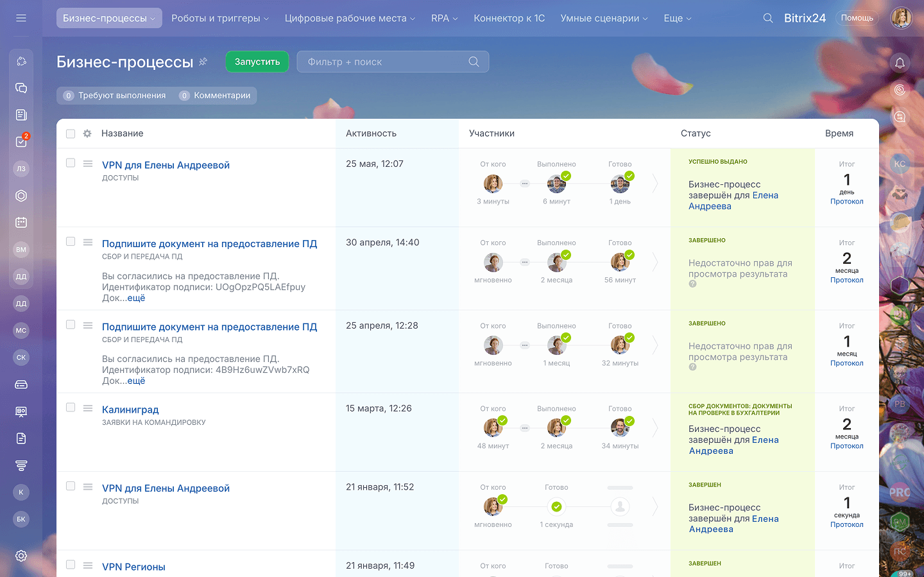Open the hamburger menu at top left
Viewport: 924px width, 577px height.
tap(21, 18)
